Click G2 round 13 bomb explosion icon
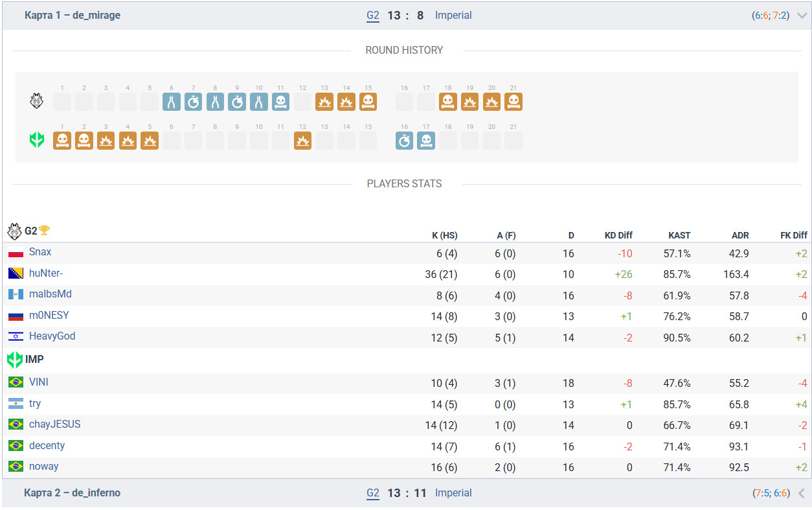Image resolution: width=812 pixels, height=510 pixels. coord(324,102)
